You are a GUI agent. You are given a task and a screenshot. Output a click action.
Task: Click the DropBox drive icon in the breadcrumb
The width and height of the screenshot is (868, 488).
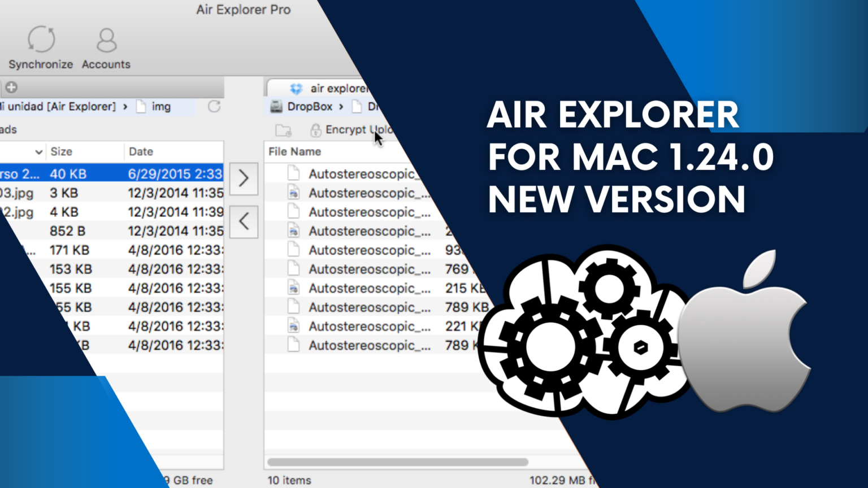click(275, 106)
